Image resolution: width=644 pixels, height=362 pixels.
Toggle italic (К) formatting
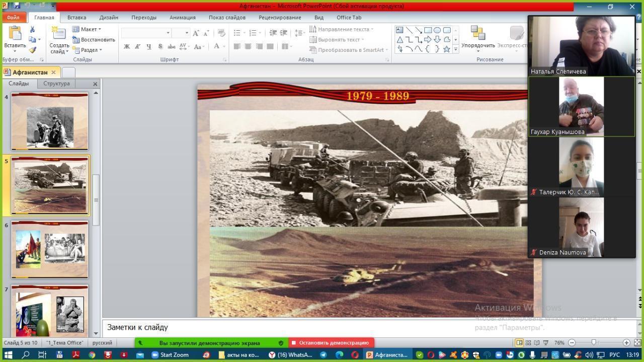[137, 46]
